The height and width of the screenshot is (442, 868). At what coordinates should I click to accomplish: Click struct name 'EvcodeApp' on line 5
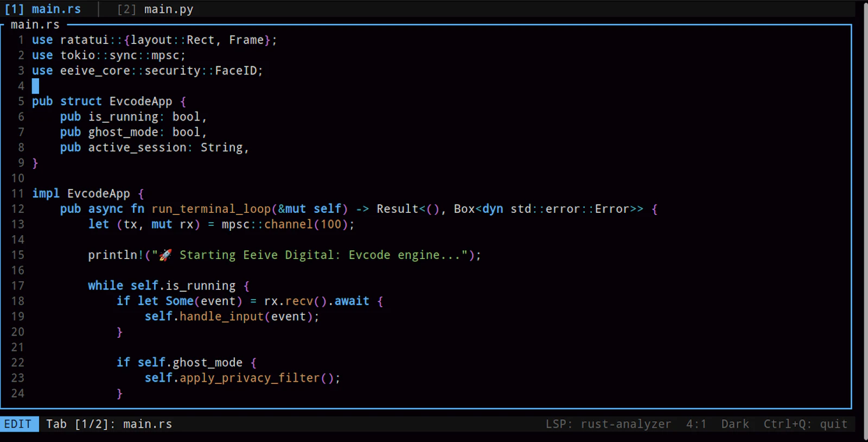click(x=141, y=102)
